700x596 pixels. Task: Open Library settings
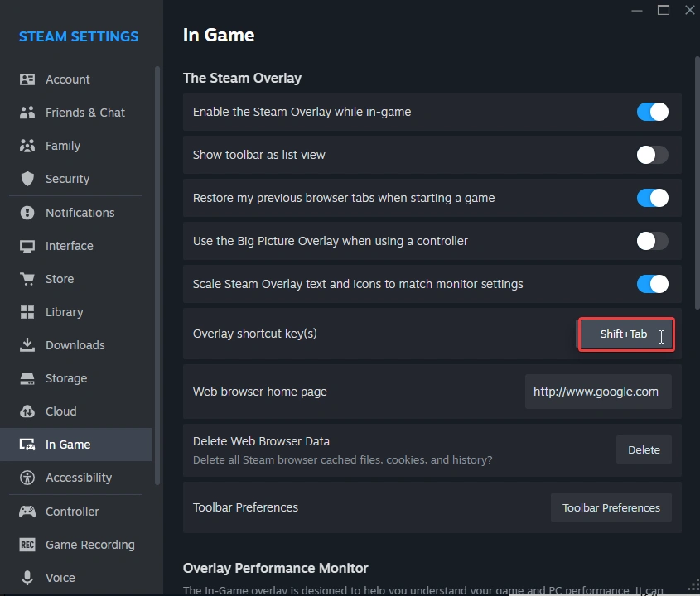76,312
